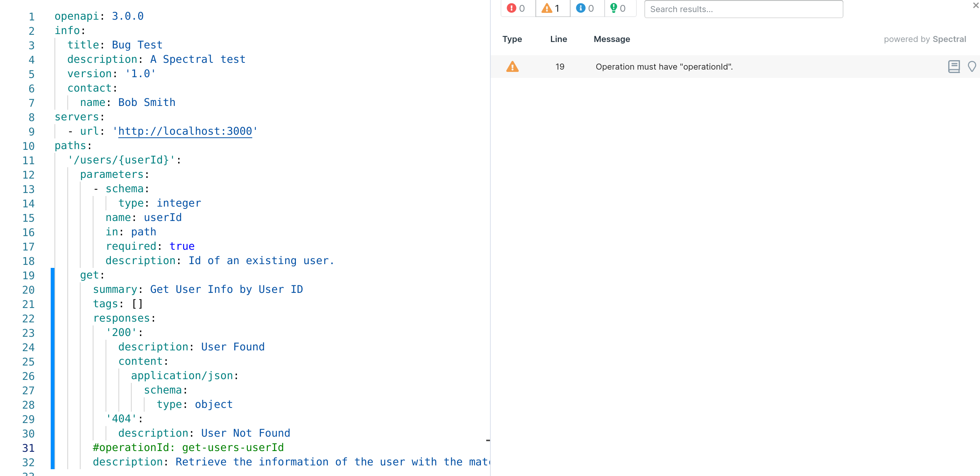Image resolution: width=980 pixels, height=476 pixels.
Task: Click line number 19 in the gutter
Action: (x=28, y=275)
